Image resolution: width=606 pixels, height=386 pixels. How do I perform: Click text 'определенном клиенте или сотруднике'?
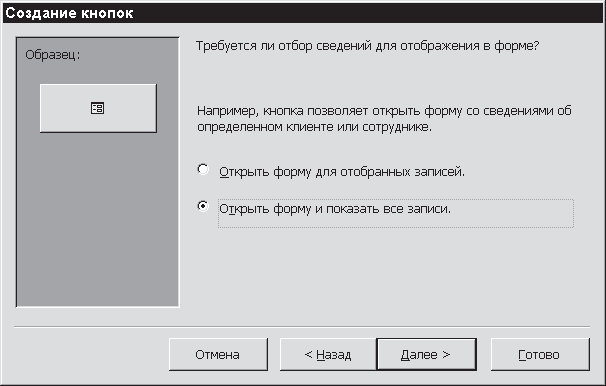[x=314, y=127]
